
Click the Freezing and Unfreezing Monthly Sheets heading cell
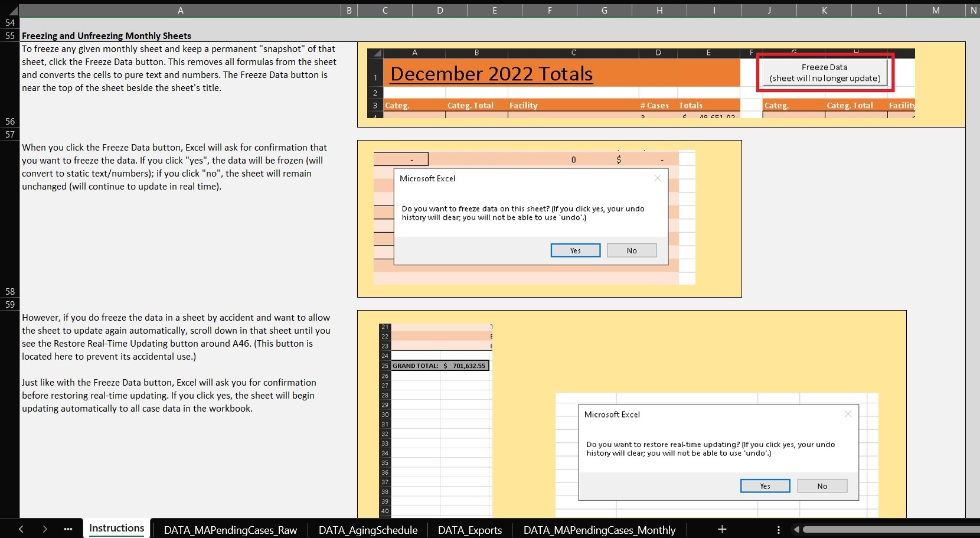pyautogui.click(x=106, y=35)
